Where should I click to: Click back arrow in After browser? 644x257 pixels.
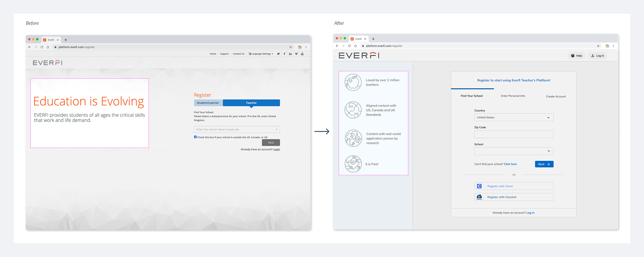click(337, 46)
